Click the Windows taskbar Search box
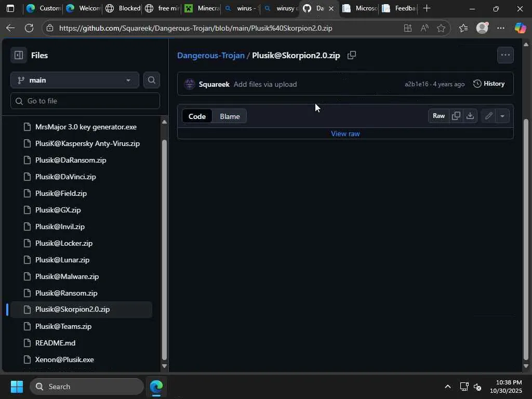 click(x=87, y=387)
